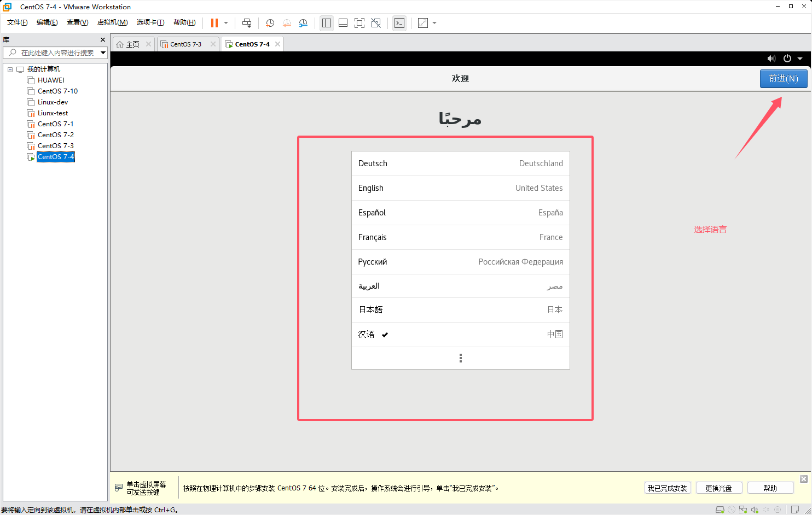Switch to the CentOS 7-3 tab

[x=185, y=44]
